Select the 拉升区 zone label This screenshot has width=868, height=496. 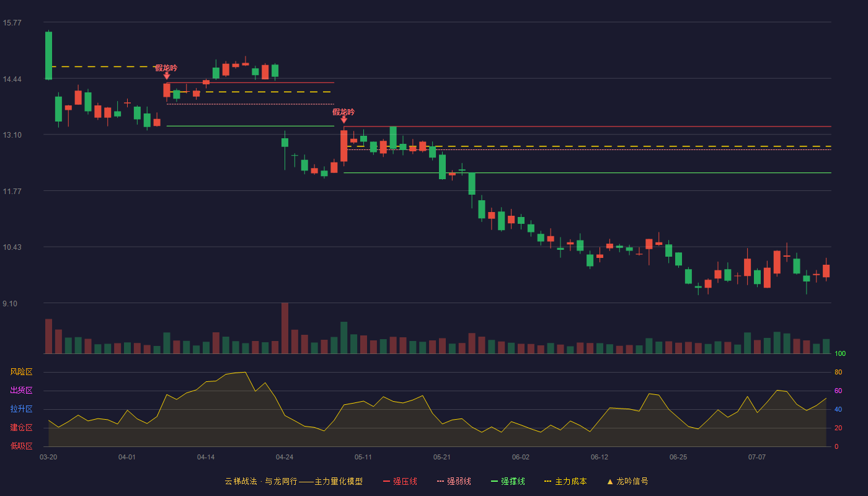[x=21, y=409]
